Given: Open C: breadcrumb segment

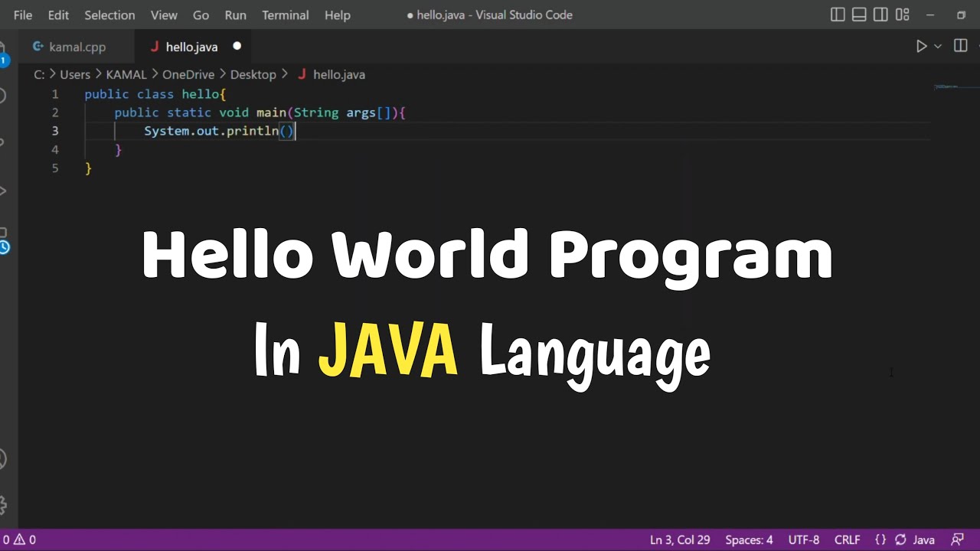Looking at the screenshot, I should (39, 74).
